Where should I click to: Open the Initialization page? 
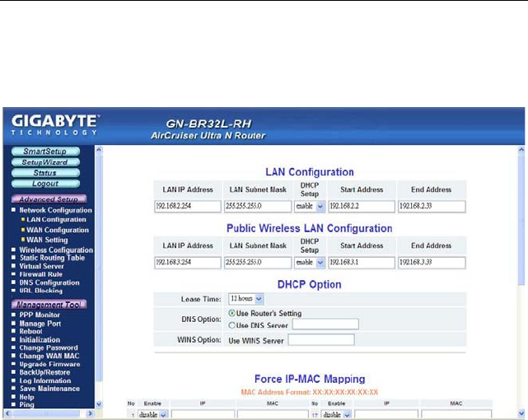coord(40,339)
